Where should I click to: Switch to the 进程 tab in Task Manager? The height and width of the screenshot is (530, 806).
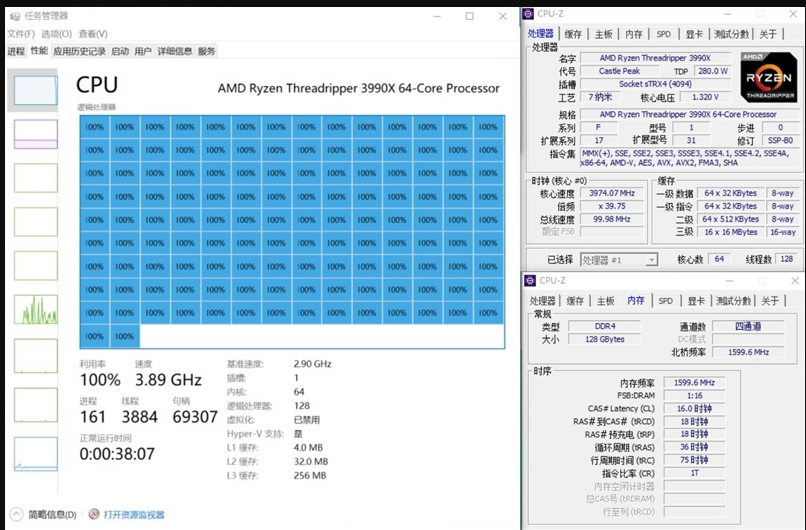[16, 51]
